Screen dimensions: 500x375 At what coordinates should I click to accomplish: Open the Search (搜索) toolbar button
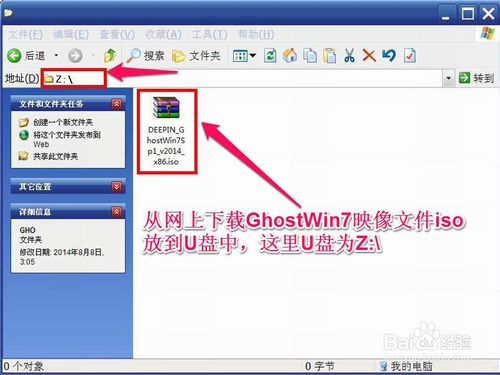145,56
